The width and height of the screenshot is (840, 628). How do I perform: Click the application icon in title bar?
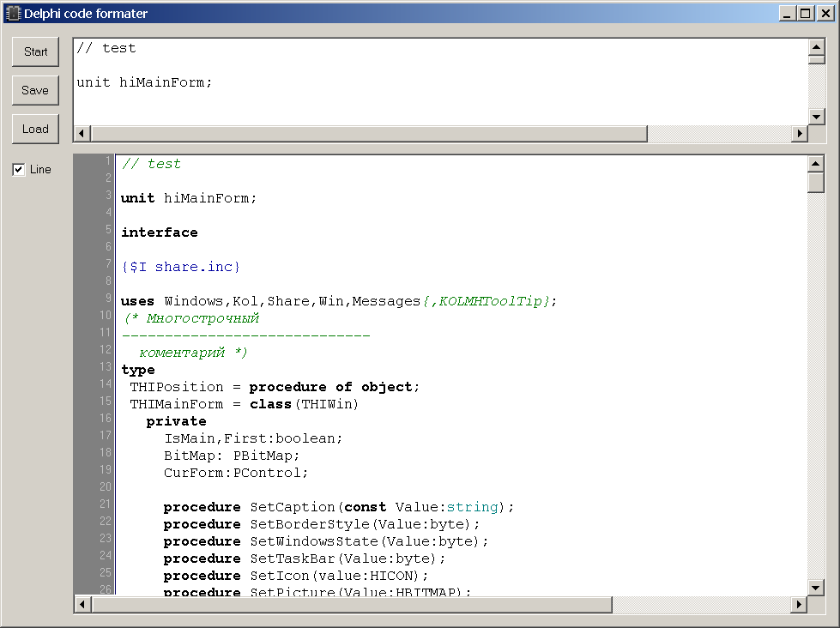pos(13,14)
